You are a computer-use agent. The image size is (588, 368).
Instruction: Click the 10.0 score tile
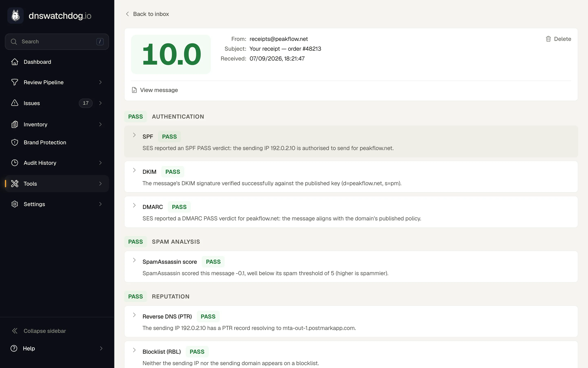click(x=171, y=54)
